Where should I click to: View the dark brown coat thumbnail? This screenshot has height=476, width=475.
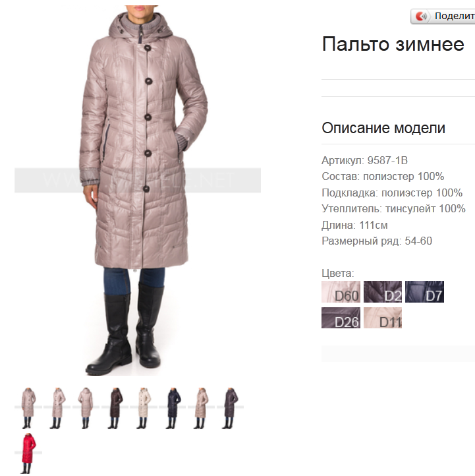point(115,407)
